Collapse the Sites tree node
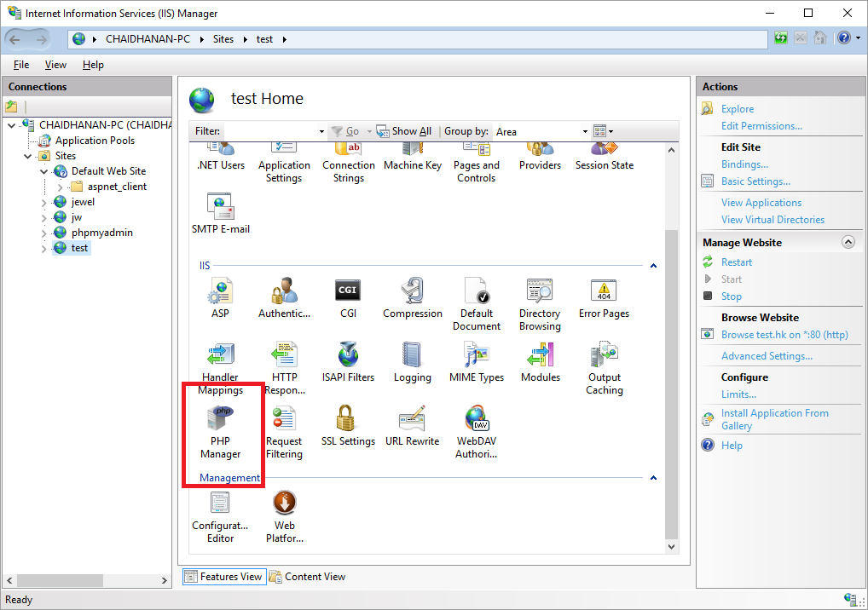 (x=27, y=157)
